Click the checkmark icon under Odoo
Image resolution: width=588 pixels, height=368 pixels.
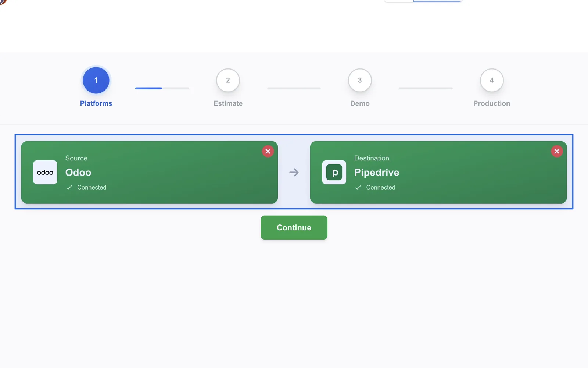pos(69,187)
